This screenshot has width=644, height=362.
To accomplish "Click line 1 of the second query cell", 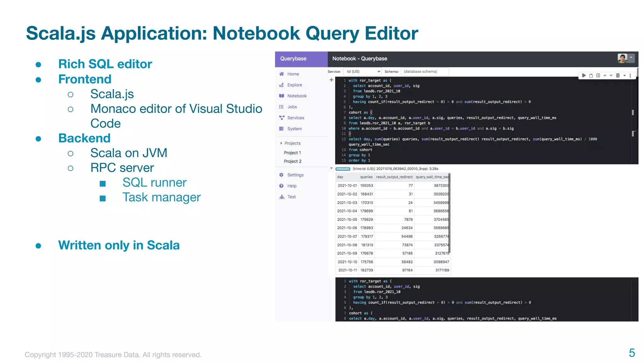I will (370, 281).
